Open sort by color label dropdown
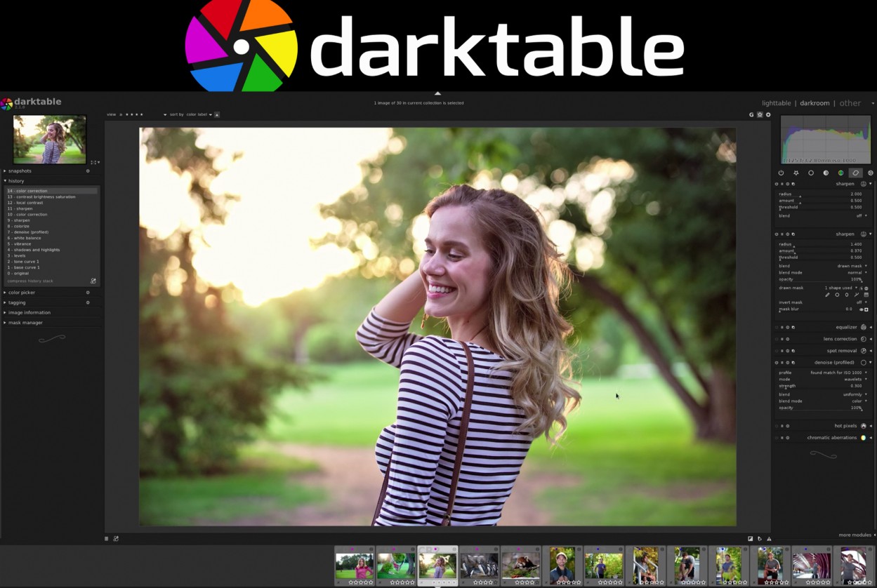 199,114
